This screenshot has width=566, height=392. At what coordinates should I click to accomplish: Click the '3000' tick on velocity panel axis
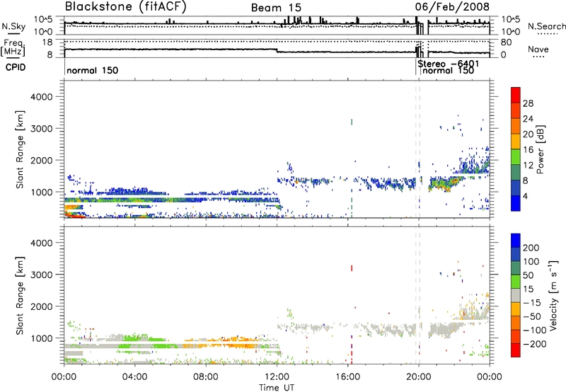point(41,275)
